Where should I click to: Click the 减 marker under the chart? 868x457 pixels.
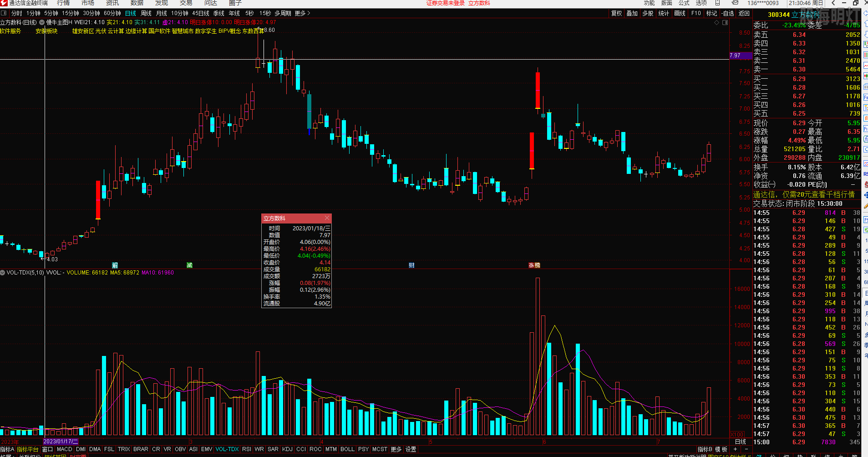tap(189, 265)
